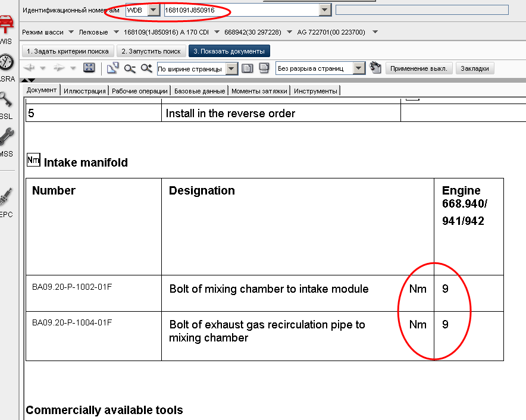Click the Закладки button
The height and width of the screenshot is (420, 526).
click(x=475, y=68)
